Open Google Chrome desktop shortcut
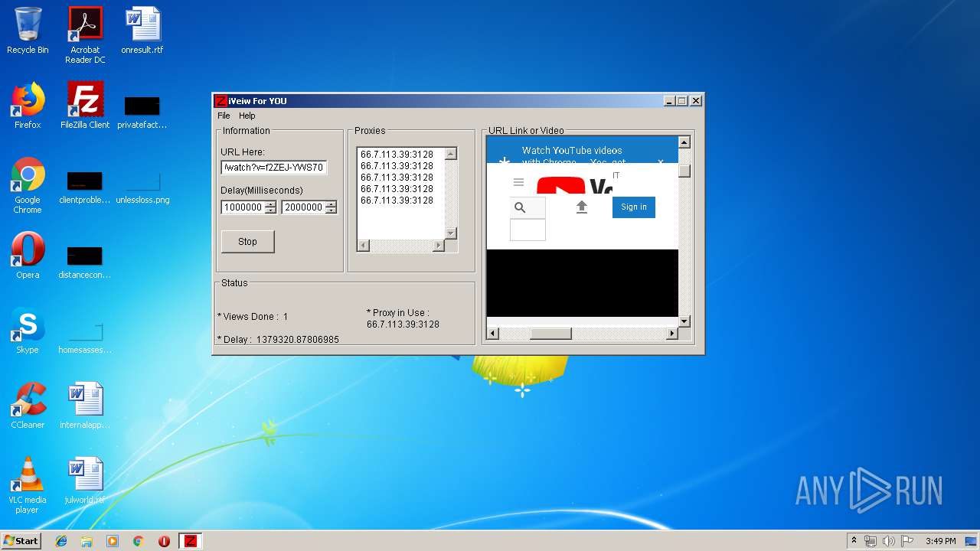The width and height of the screenshot is (980, 551). (28, 185)
